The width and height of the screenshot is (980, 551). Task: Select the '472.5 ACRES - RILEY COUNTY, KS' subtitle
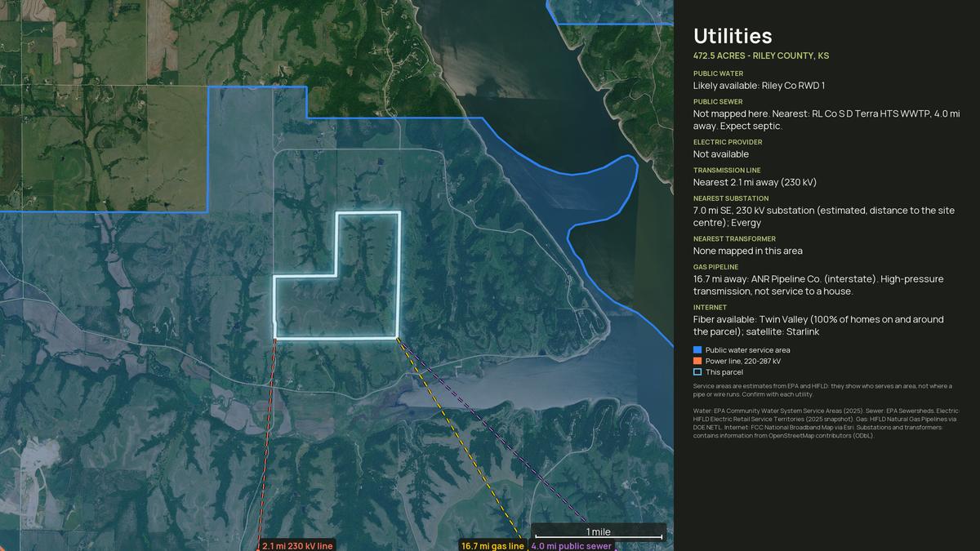[761, 56]
